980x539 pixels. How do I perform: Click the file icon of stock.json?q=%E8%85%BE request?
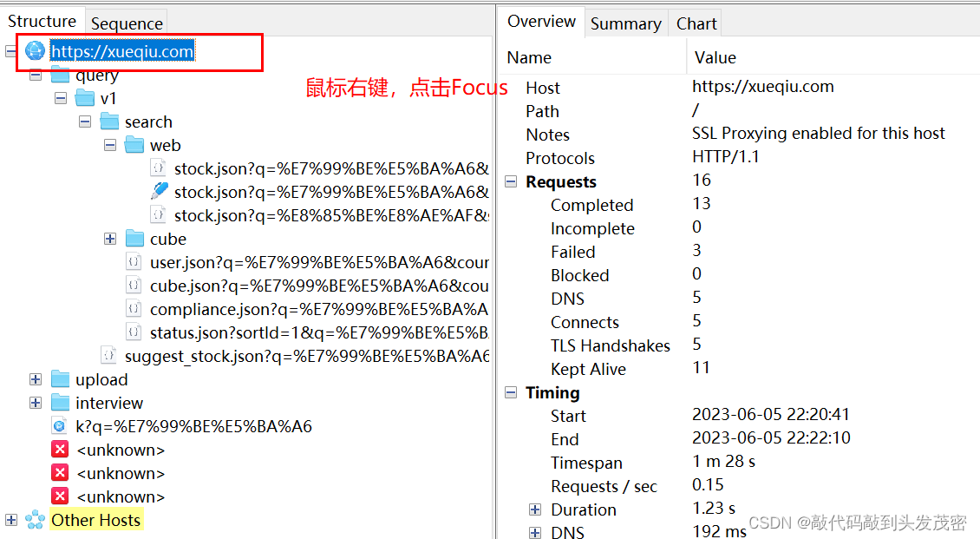click(158, 215)
